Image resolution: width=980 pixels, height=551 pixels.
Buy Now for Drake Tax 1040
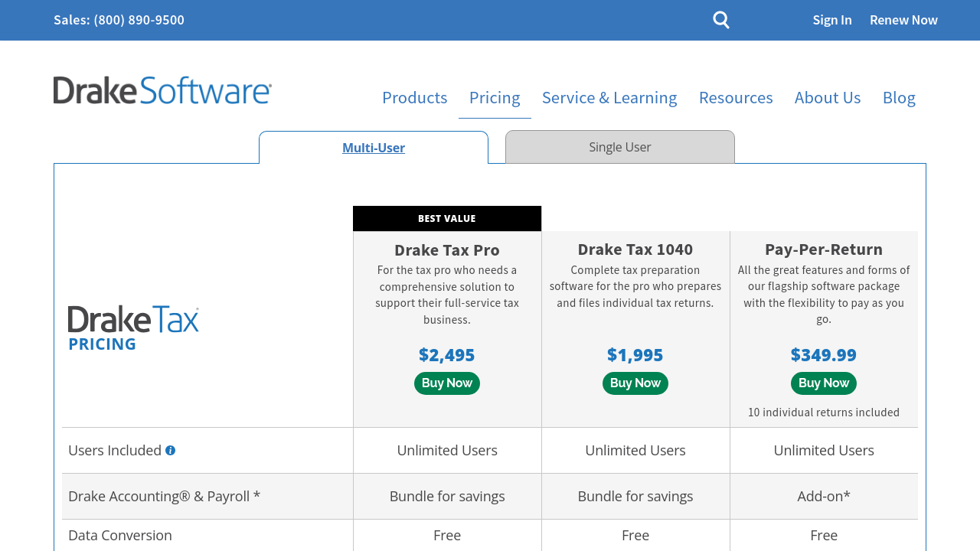(635, 383)
